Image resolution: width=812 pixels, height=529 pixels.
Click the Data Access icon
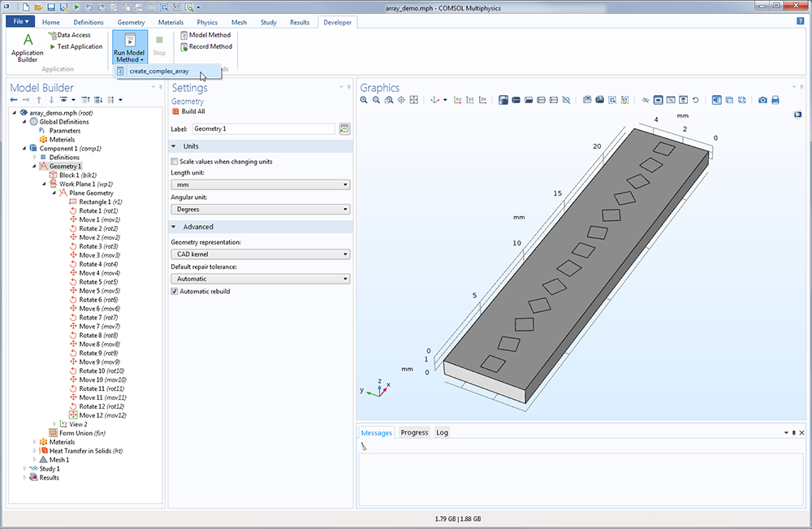click(53, 35)
